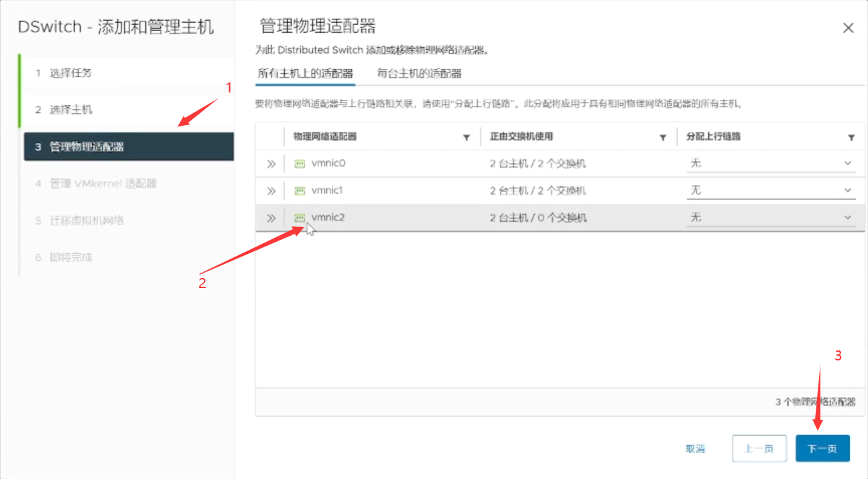Click '2 台主机 / 0 个交换机' cell
The height and width of the screenshot is (479, 868).
[x=538, y=218]
